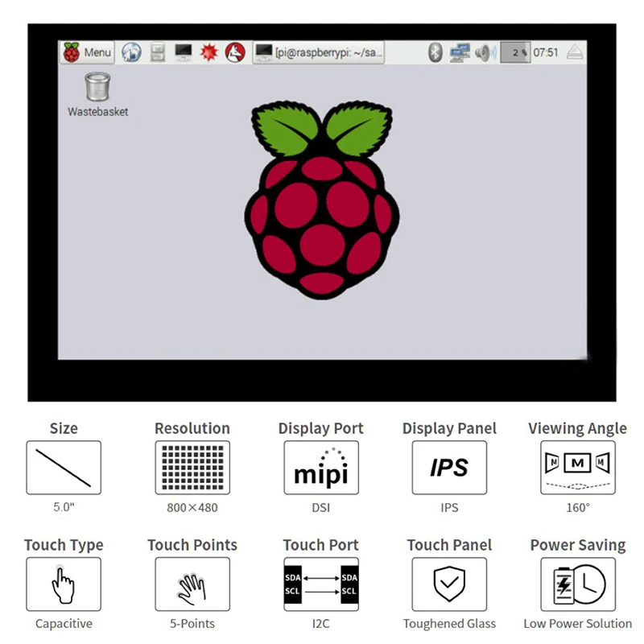
Task: Click the "5-Points" label
Action: pyautogui.click(x=192, y=623)
